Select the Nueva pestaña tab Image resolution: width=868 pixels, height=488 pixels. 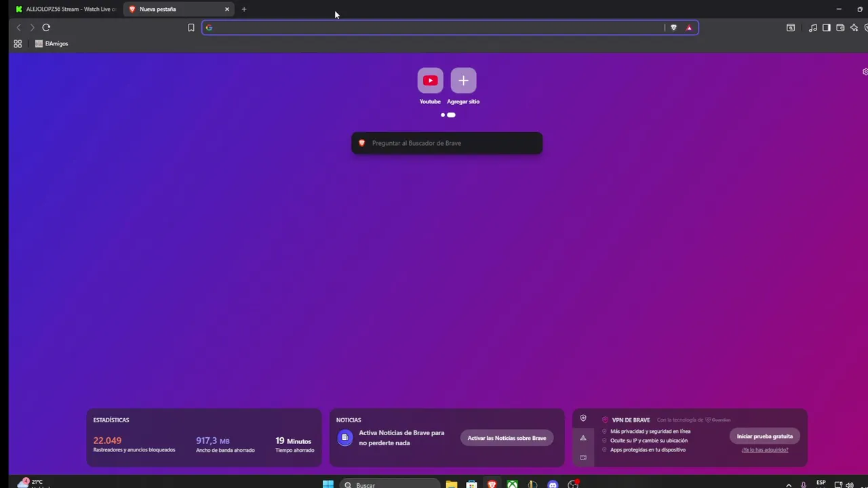(x=179, y=9)
